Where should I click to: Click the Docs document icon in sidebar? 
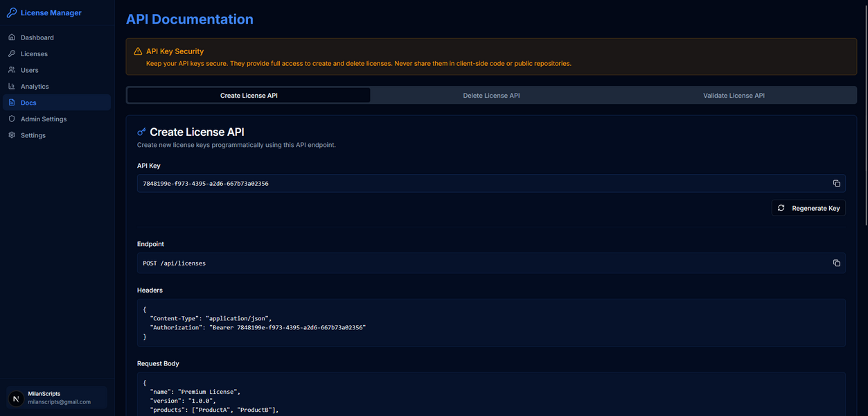click(x=12, y=103)
